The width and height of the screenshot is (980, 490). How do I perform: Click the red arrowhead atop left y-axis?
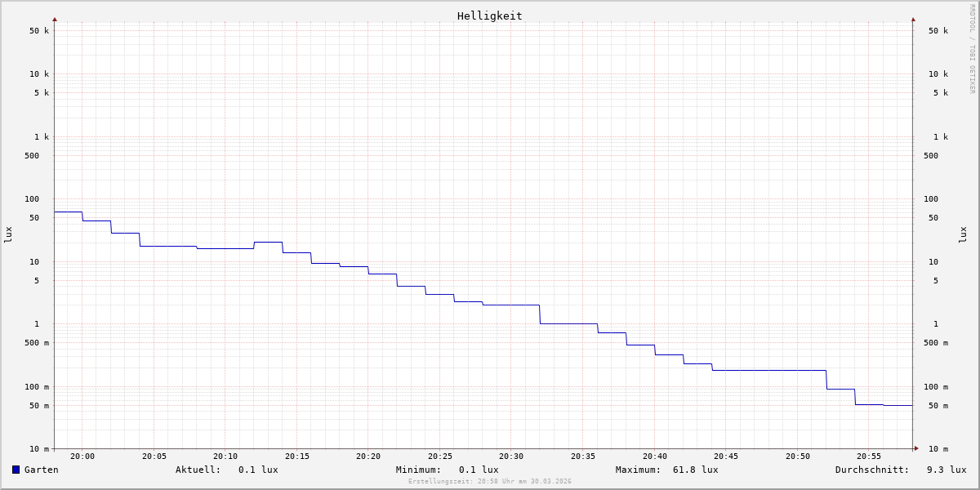[x=55, y=19]
